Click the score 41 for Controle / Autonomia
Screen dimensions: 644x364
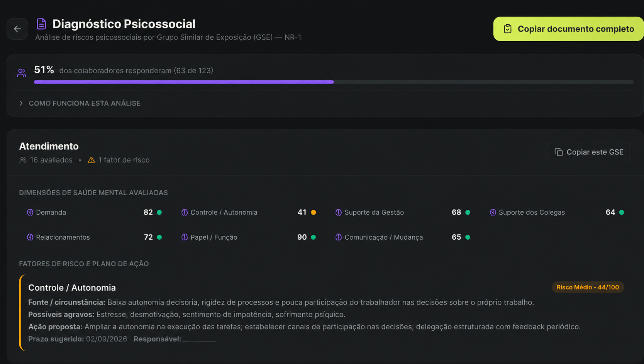[302, 212]
